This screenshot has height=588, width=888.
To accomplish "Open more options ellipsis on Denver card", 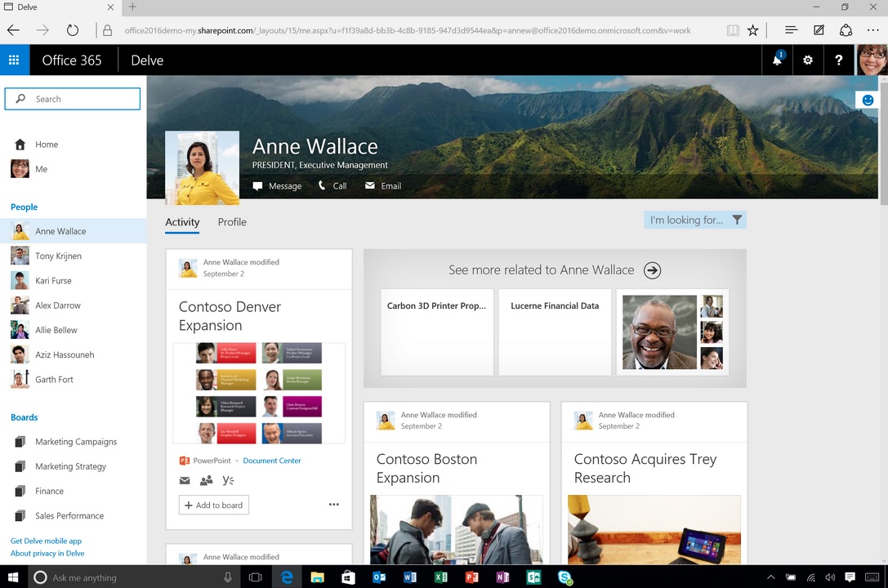I will [x=333, y=505].
